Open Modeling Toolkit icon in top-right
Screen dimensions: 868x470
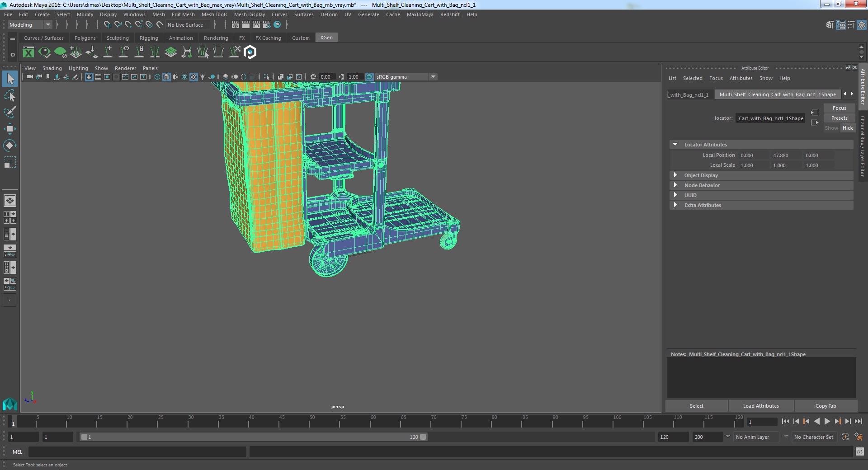tap(830, 25)
